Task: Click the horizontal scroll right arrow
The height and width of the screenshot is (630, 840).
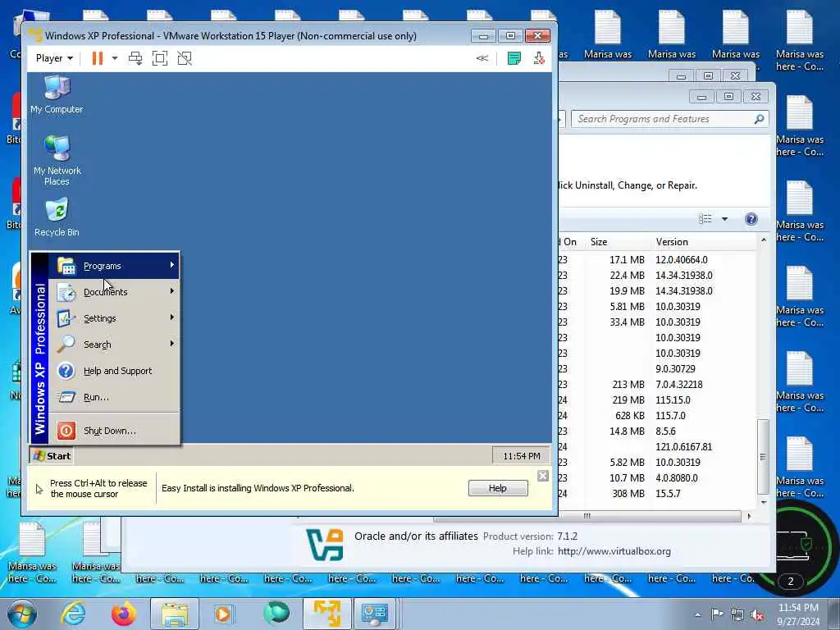Action: [749, 516]
